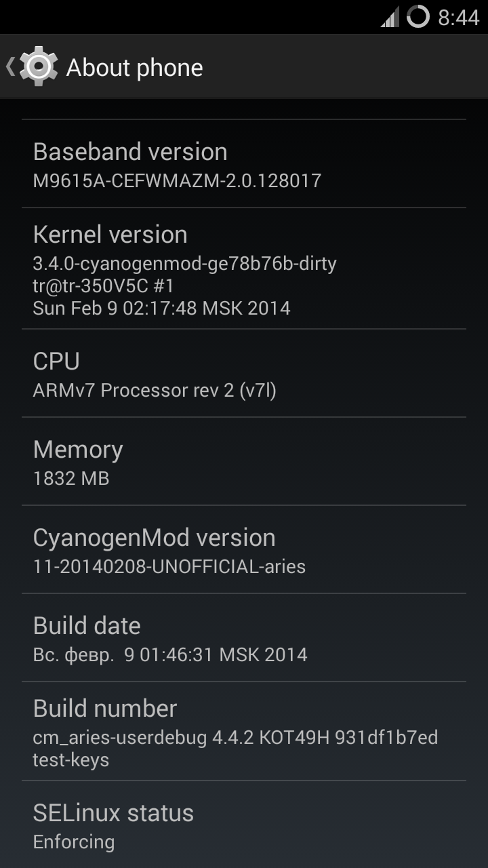Select the CPU entry
The width and height of the screenshot is (488, 868).
tap(244, 374)
